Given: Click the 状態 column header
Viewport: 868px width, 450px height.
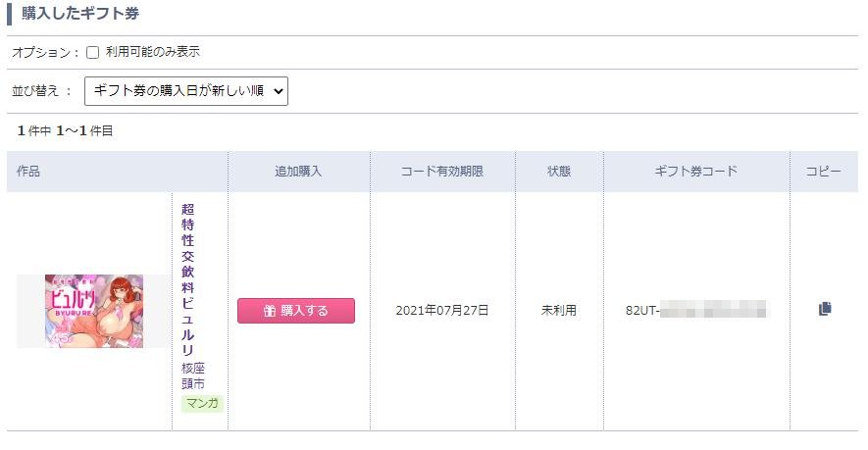Looking at the screenshot, I should click(x=558, y=171).
